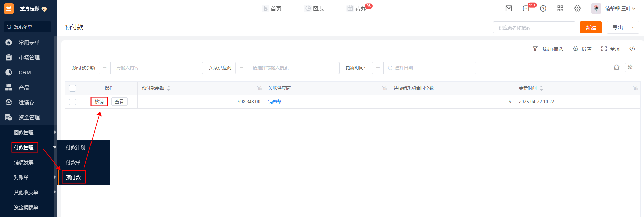Select 付款计划 from the submenu
Image resolution: width=644 pixels, height=217 pixels.
click(76, 148)
